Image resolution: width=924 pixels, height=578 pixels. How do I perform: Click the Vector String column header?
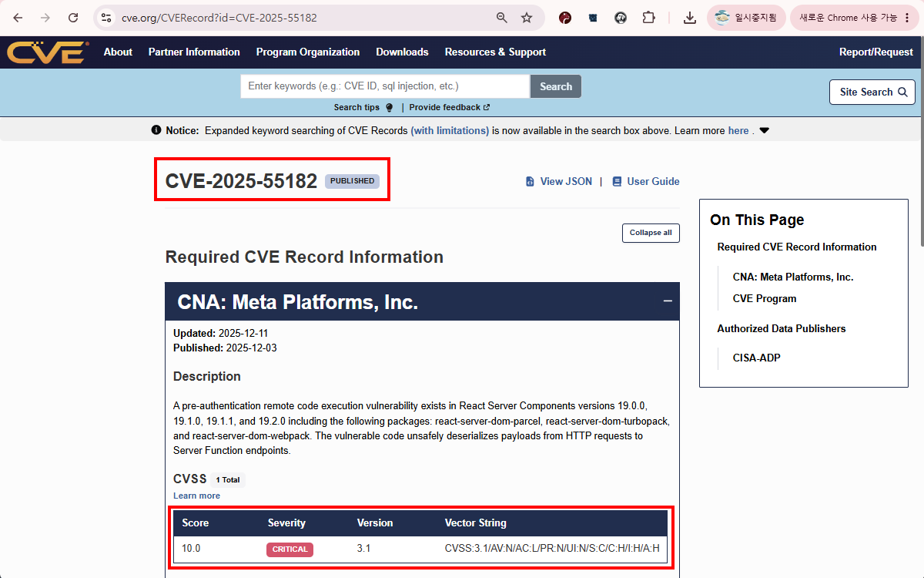pos(475,523)
